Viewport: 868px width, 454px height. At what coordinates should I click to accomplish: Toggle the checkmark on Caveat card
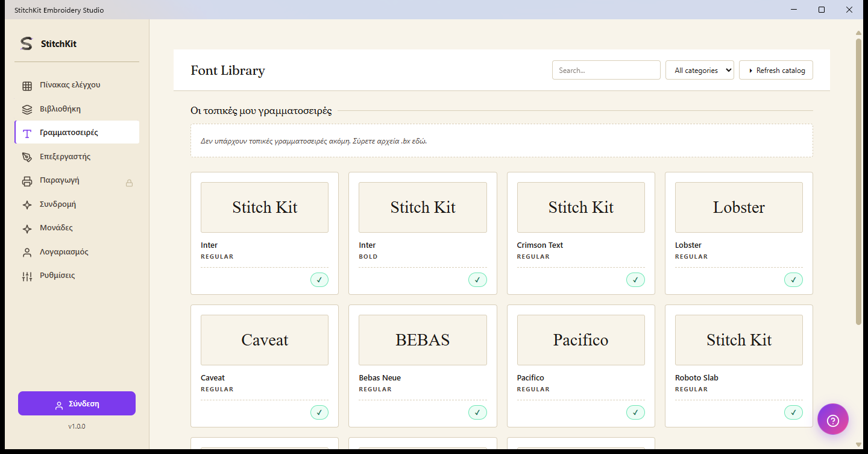pos(319,412)
